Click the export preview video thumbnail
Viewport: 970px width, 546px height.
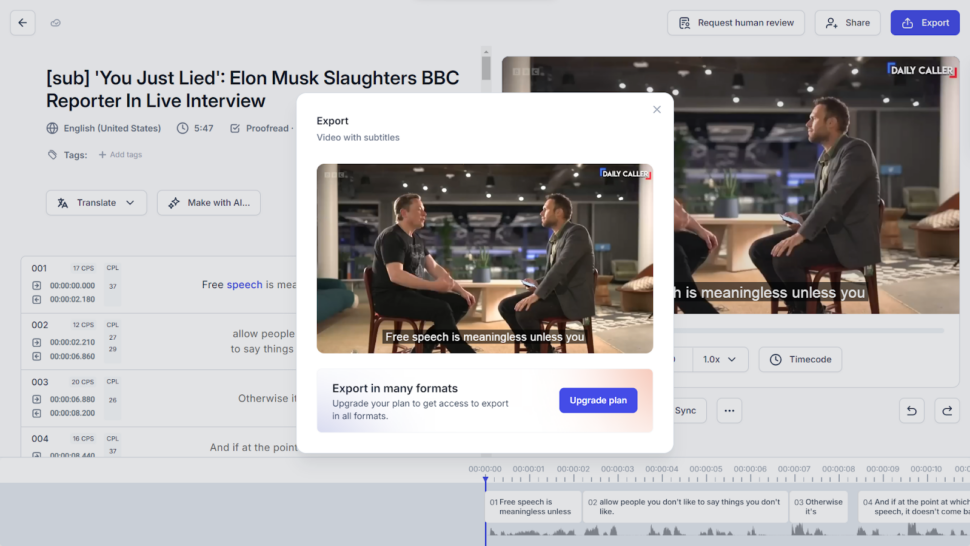click(484, 258)
